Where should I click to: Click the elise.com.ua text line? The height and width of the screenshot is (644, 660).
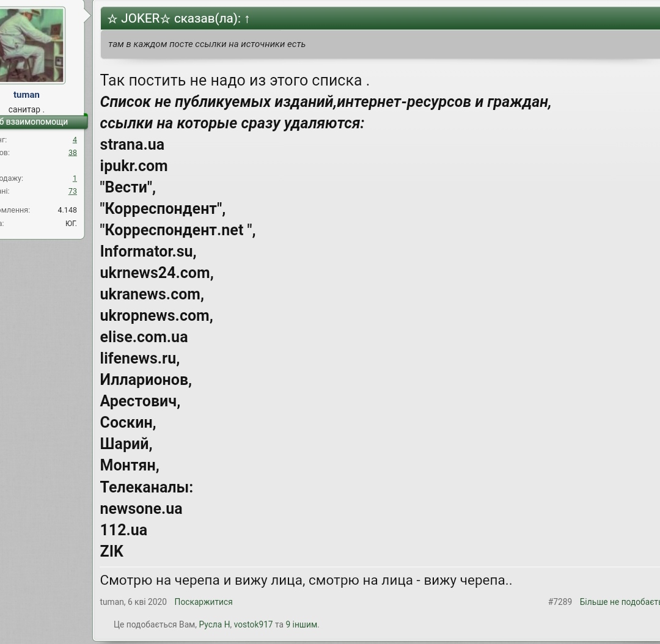point(144,337)
